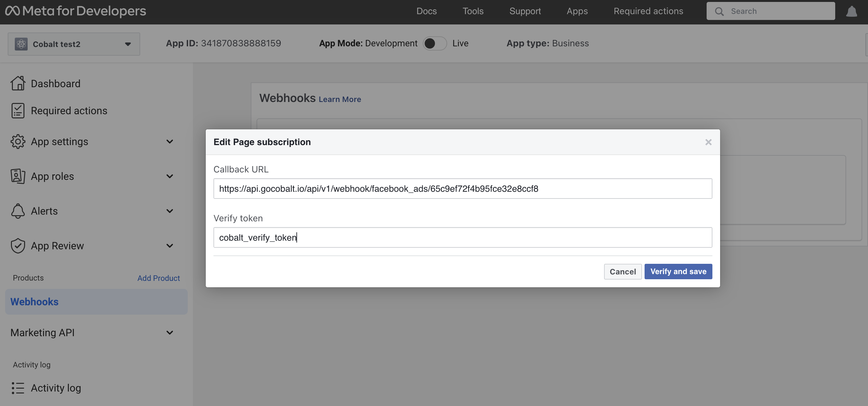Open the notifications bell in the top bar

point(852,11)
